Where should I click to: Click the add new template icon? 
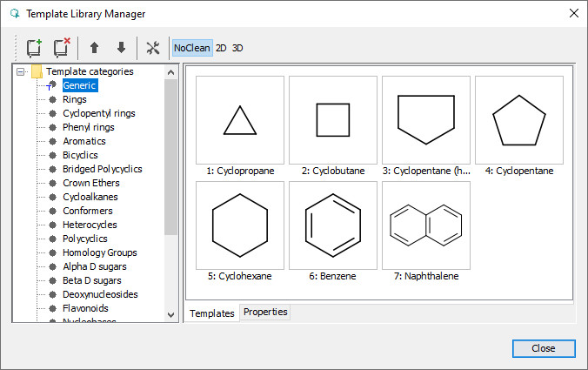pos(34,48)
